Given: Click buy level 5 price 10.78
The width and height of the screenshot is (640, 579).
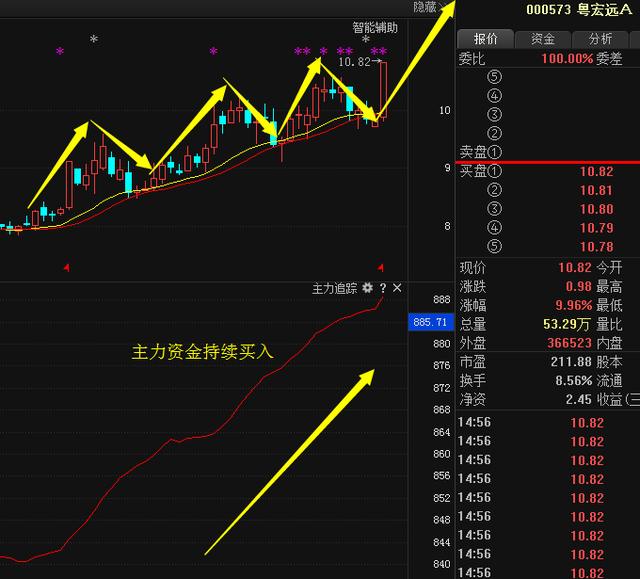Looking at the screenshot, I should (x=596, y=246).
